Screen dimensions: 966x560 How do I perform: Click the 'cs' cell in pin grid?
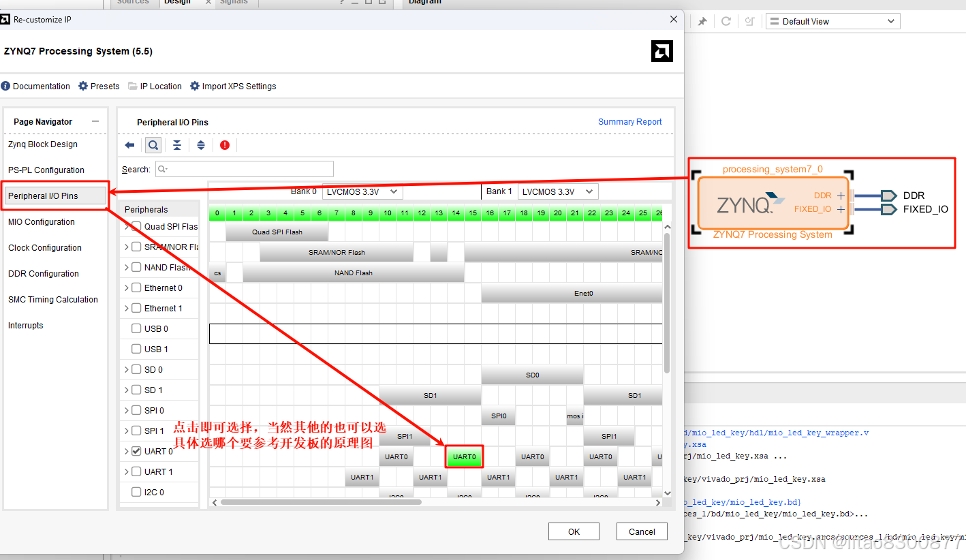[217, 273]
